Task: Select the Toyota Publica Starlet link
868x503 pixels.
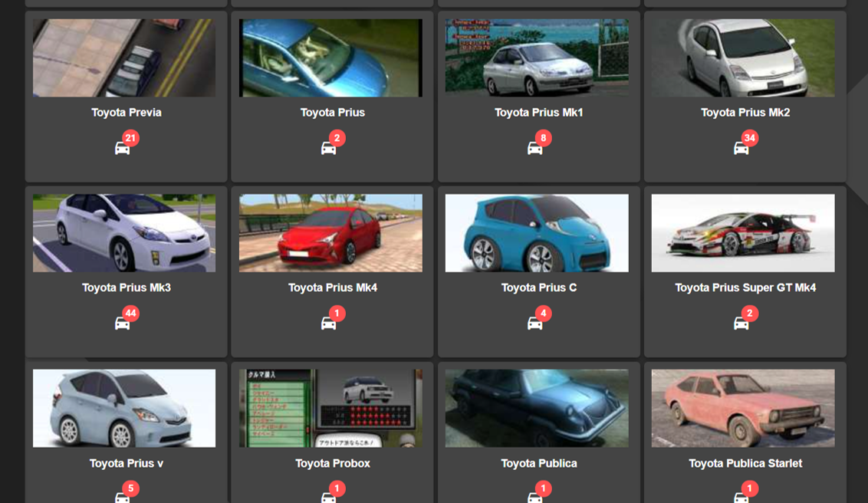Action: [x=743, y=462]
